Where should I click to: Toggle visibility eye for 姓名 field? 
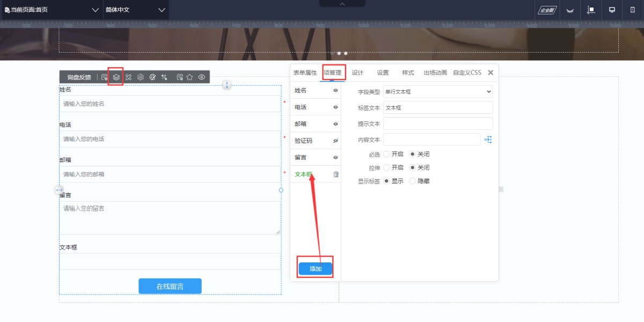(336, 91)
